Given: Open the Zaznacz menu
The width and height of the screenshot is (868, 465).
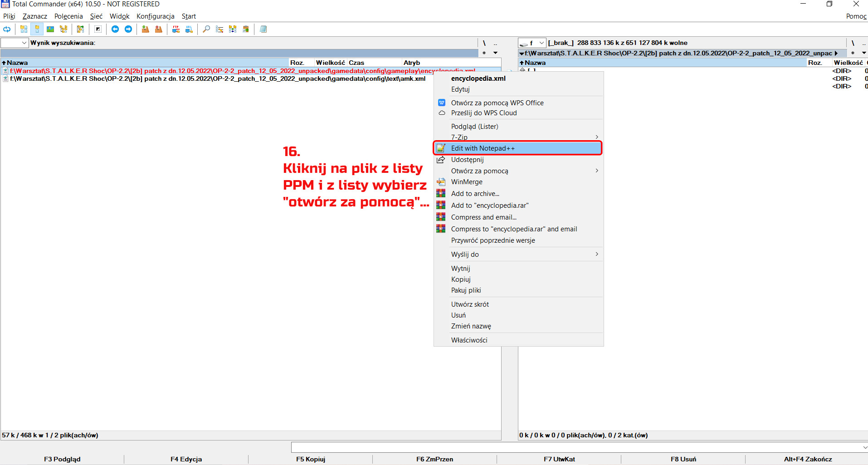Looking at the screenshot, I should pyautogui.click(x=35, y=16).
